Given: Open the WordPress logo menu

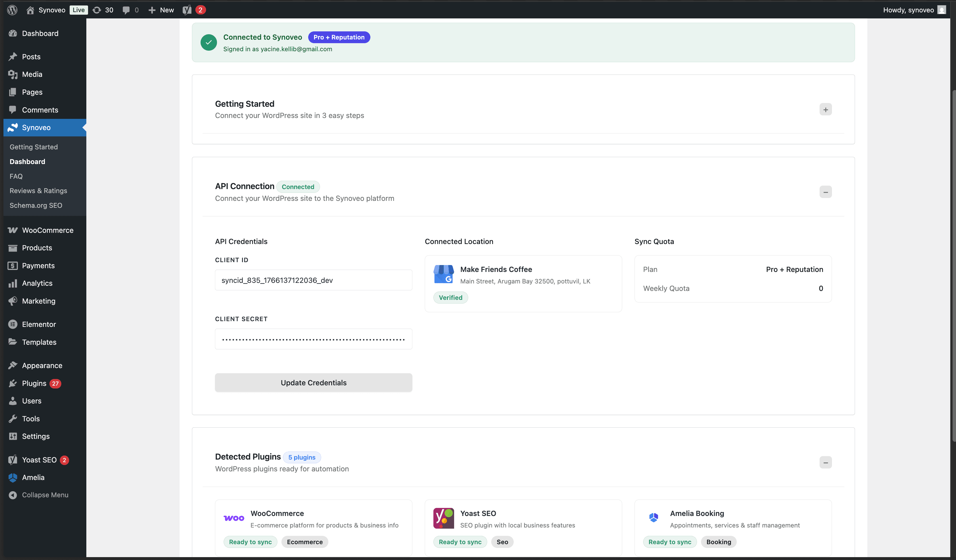Looking at the screenshot, I should [x=12, y=10].
